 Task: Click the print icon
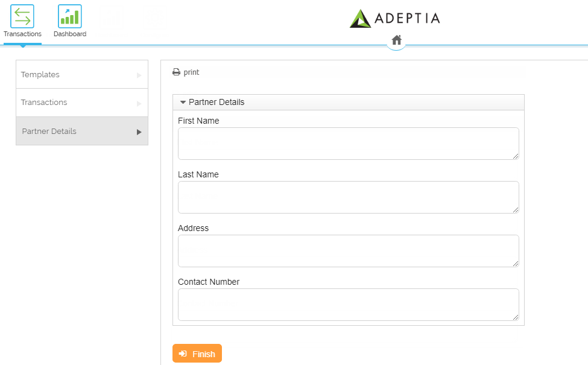point(176,72)
